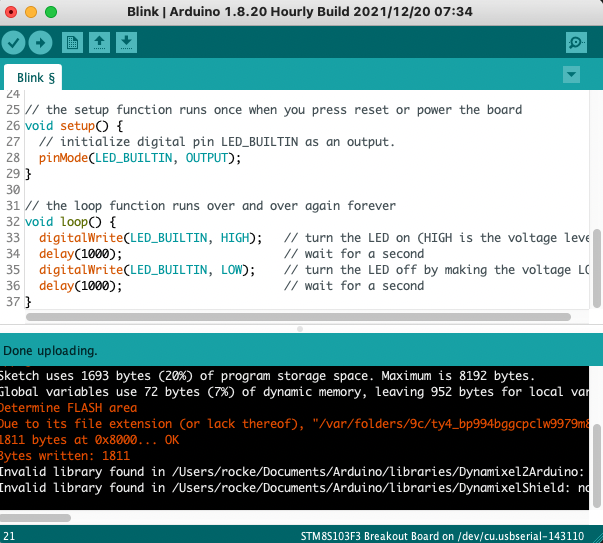Viewport: 603px width, 543px height.
Task: Click the divider handle dot above status bar
Action: tap(300, 329)
